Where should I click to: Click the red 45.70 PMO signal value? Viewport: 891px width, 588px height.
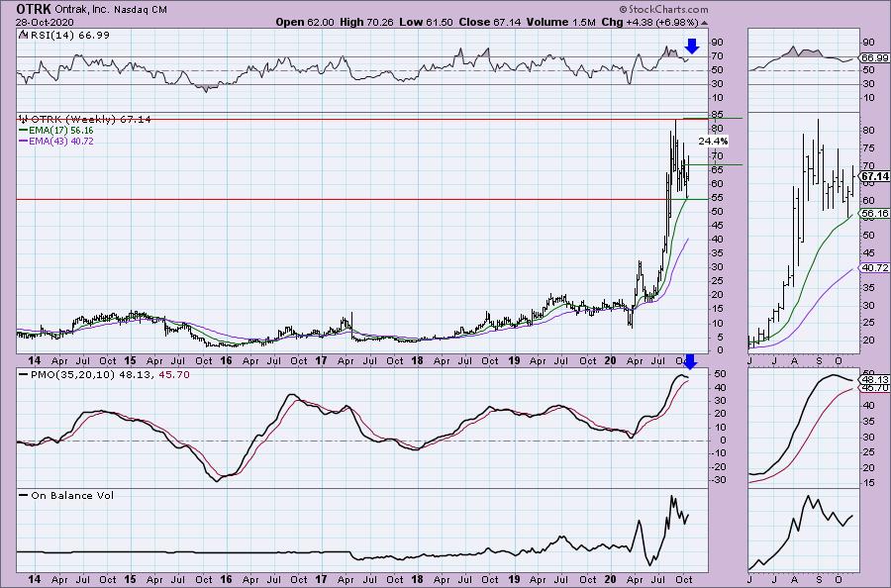point(176,375)
